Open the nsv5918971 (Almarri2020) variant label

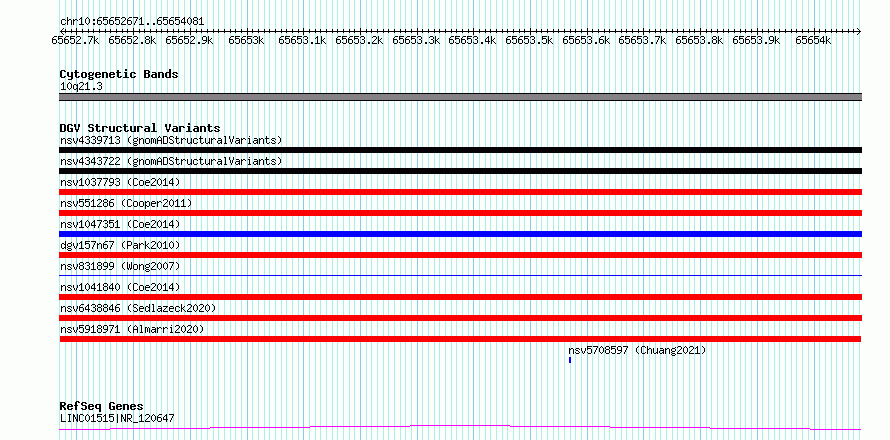click(132, 329)
